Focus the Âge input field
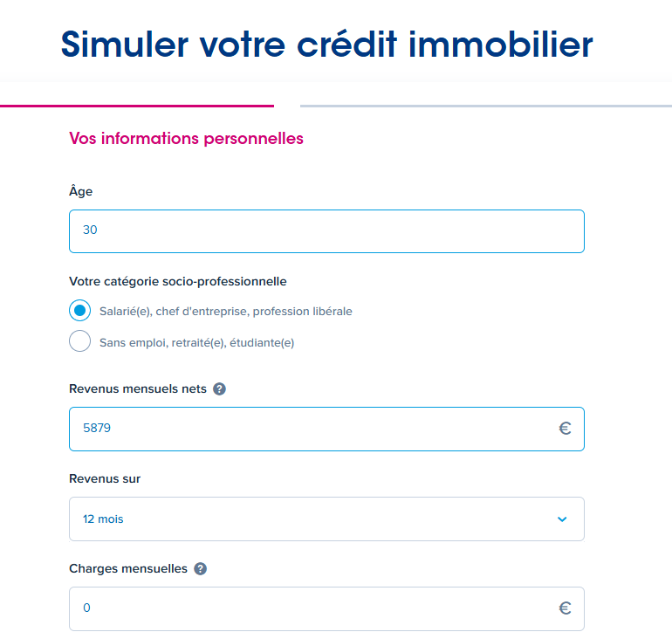The width and height of the screenshot is (672, 639). 326,231
